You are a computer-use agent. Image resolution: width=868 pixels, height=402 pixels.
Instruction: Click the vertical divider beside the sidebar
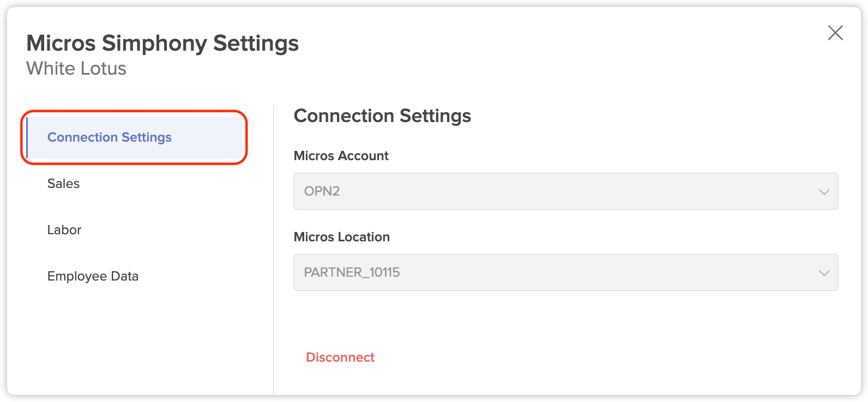[x=273, y=249]
